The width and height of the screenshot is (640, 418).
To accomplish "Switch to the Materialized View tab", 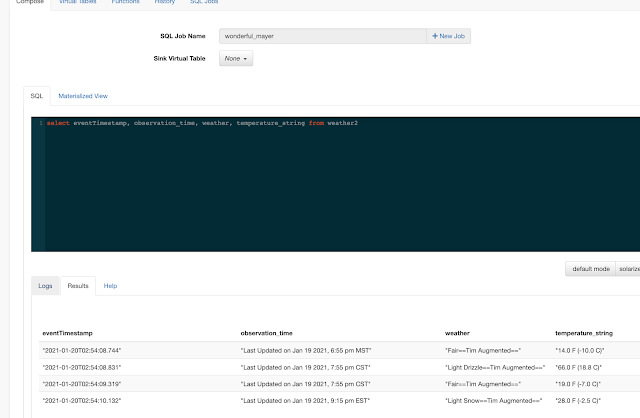I will [83, 96].
